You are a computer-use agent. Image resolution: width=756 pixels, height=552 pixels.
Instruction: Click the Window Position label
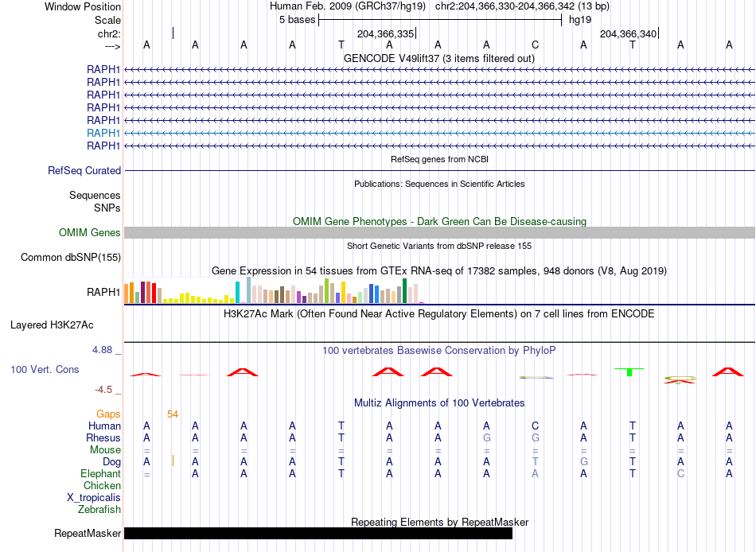pos(83,6)
